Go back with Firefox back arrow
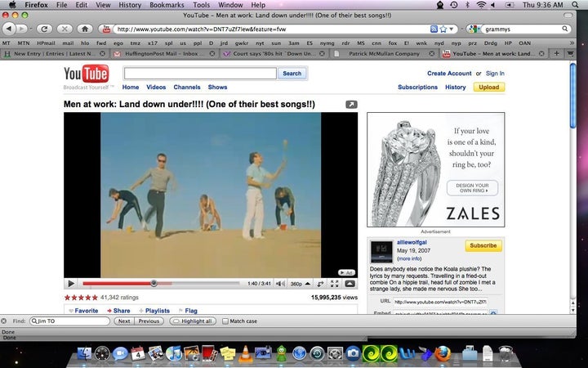Viewport: 588px width, 368px height. coord(9,29)
